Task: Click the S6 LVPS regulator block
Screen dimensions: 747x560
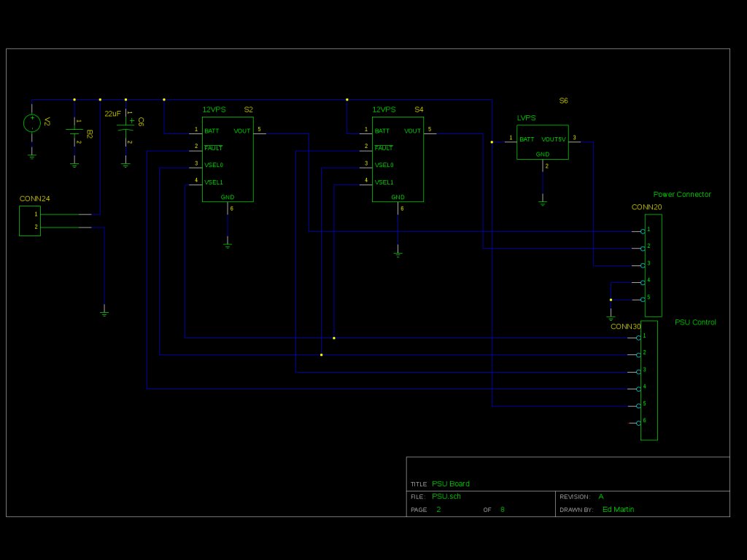Action: coord(542,142)
